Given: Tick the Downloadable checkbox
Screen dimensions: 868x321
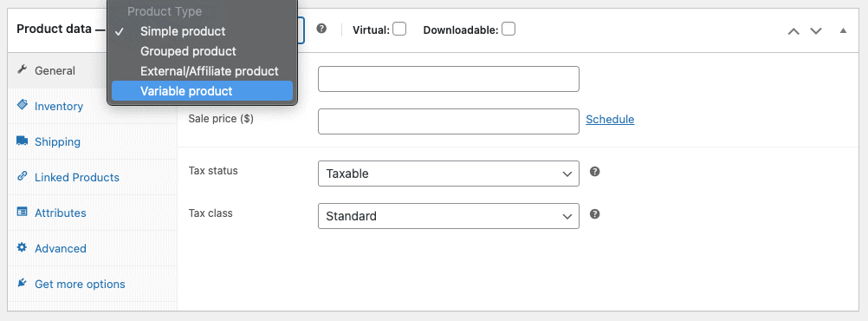Looking at the screenshot, I should tap(508, 29).
